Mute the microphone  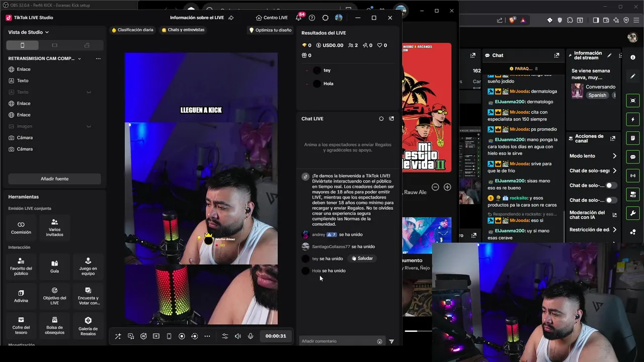click(x=251, y=336)
